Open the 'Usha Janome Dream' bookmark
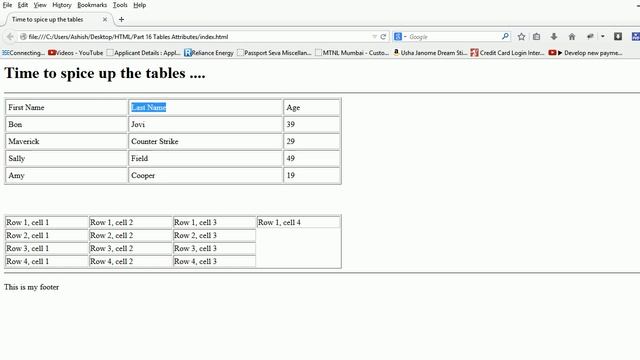The height and width of the screenshot is (360, 640). point(430,53)
